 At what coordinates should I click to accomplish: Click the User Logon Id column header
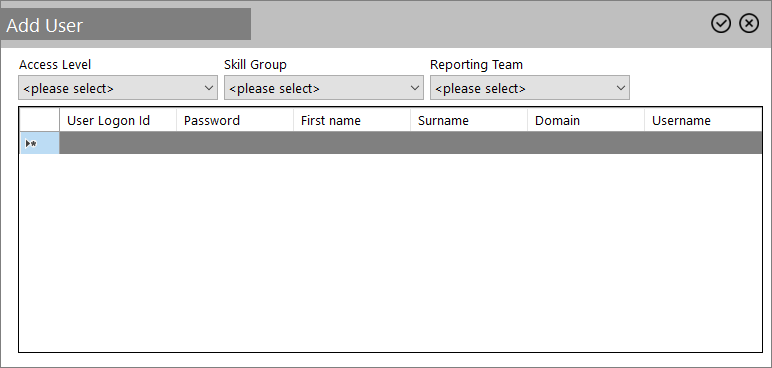point(118,120)
